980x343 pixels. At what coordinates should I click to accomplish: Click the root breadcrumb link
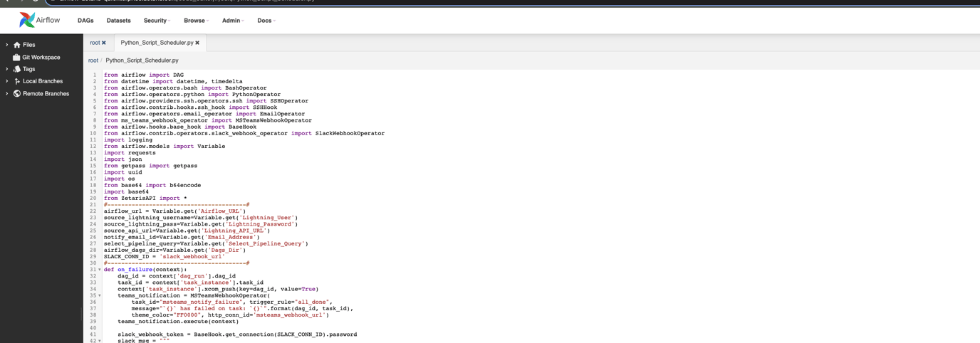click(93, 60)
